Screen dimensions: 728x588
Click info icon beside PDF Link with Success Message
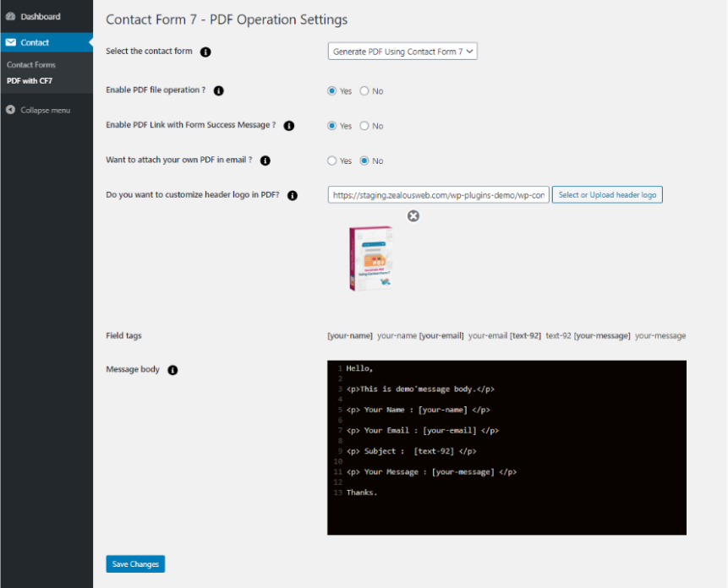click(x=289, y=126)
